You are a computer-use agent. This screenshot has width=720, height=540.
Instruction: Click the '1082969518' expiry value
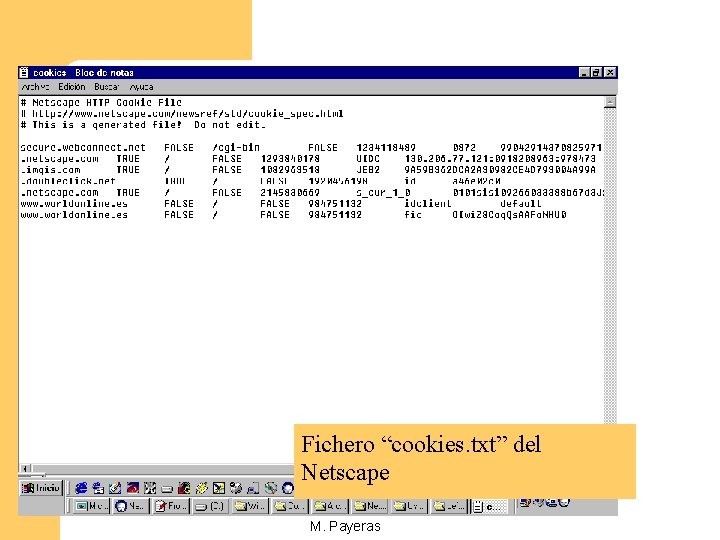[x=290, y=170]
